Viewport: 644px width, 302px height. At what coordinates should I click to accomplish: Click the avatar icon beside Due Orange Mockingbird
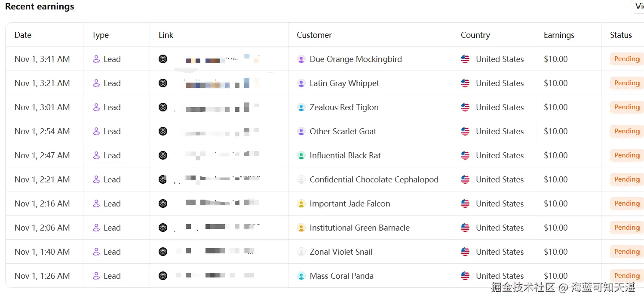pyautogui.click(x=301, y=59)
